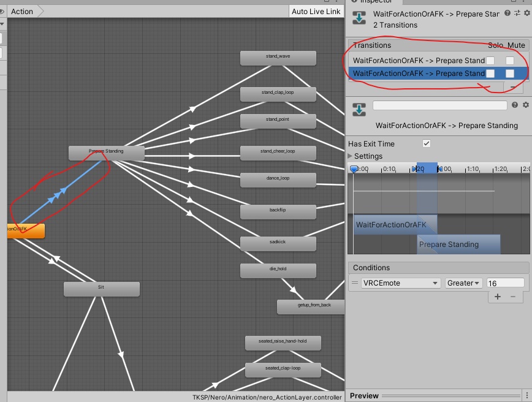Image resolution: width=532 pixels, height=402 pixels.
Task: Click the blue transition arrows to Prepare Standing
Action: 56,195
